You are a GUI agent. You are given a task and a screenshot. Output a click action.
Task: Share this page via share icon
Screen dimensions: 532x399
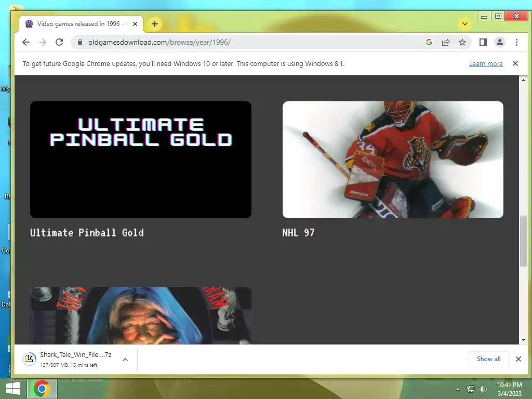coord(445,42)
